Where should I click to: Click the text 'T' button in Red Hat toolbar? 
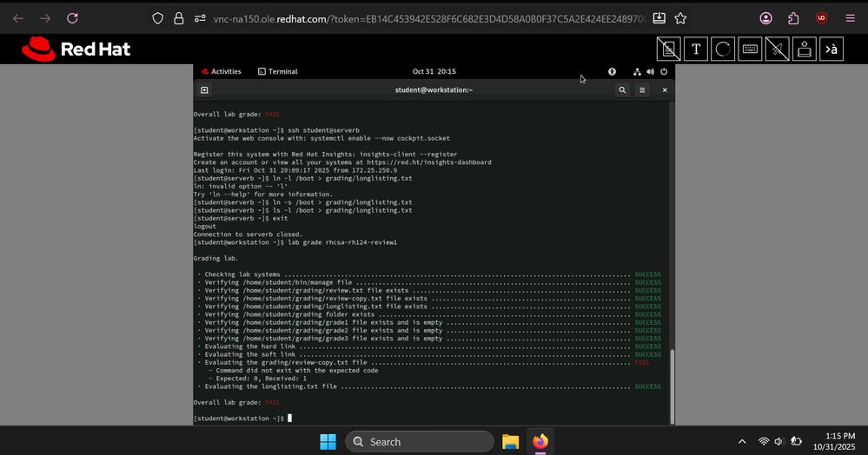click(696, 49)
